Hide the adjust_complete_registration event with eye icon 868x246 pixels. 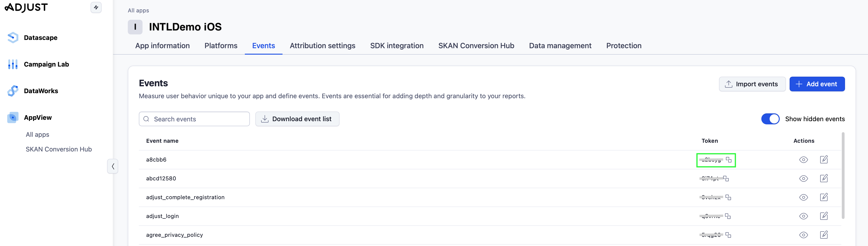(803, 197)
